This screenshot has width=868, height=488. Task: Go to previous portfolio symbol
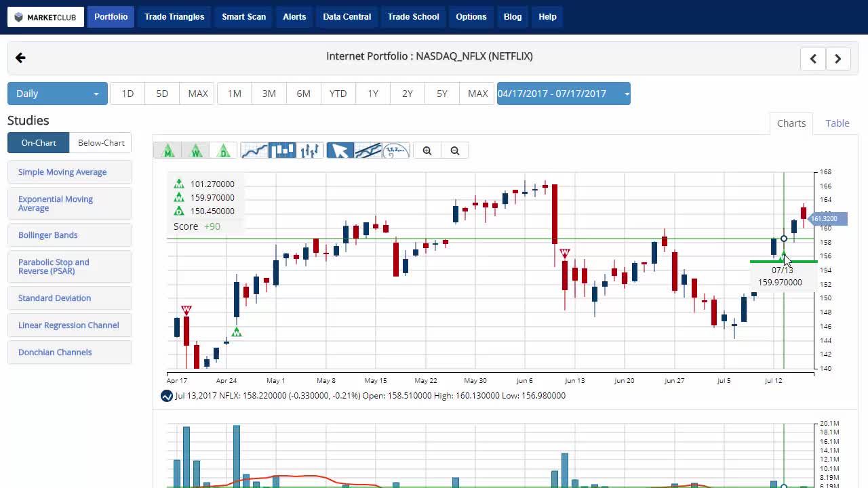(813, 59)
